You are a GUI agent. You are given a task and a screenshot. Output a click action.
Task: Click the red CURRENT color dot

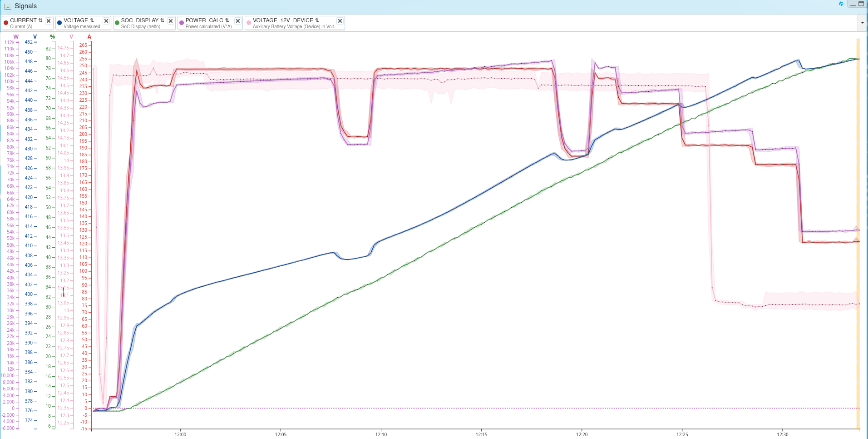[6, 23]
